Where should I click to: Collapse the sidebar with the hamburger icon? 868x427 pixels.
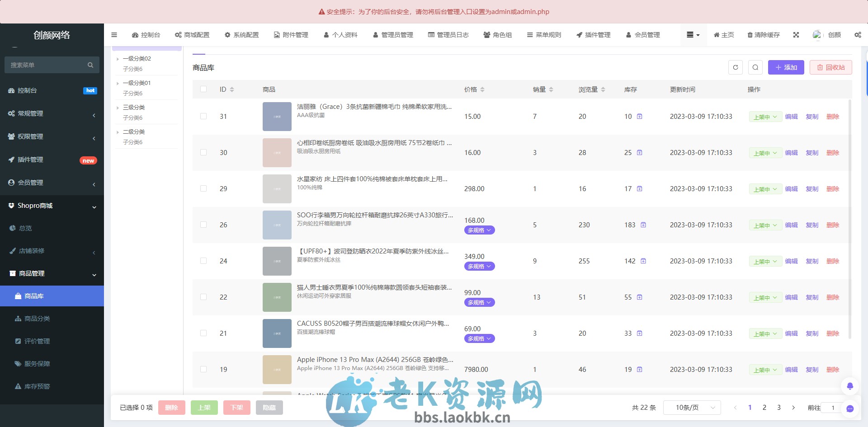114,35
